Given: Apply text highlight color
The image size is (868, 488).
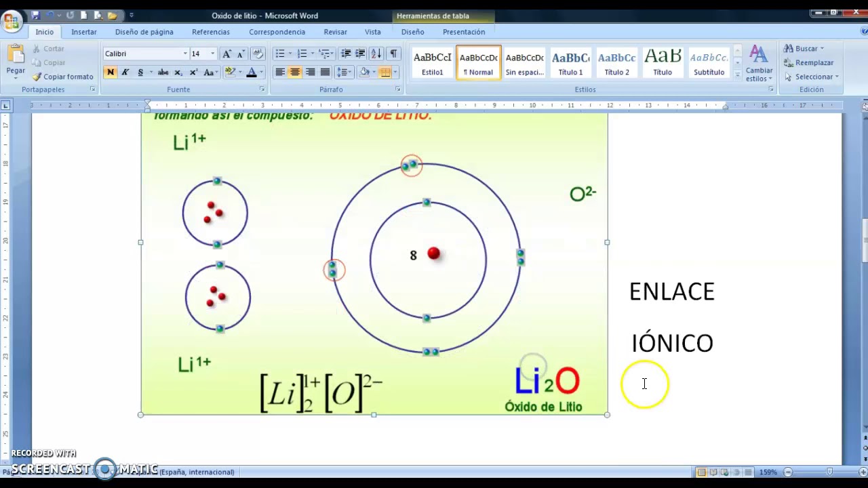Looking at the screenshot, I should 230,73.
